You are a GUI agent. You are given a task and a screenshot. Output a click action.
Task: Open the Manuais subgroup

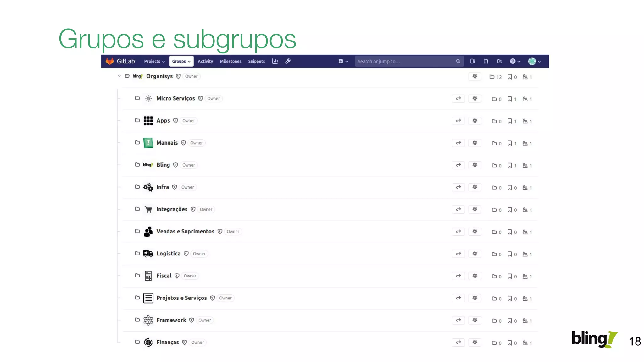click(x=167, y=143)
